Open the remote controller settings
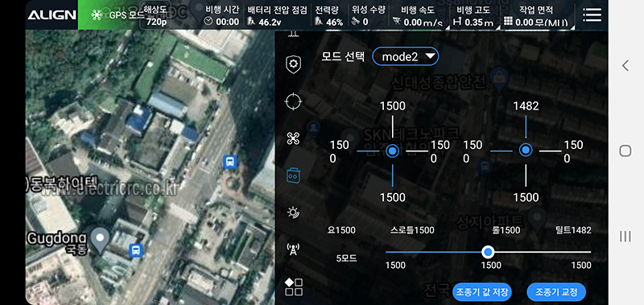 293,175
